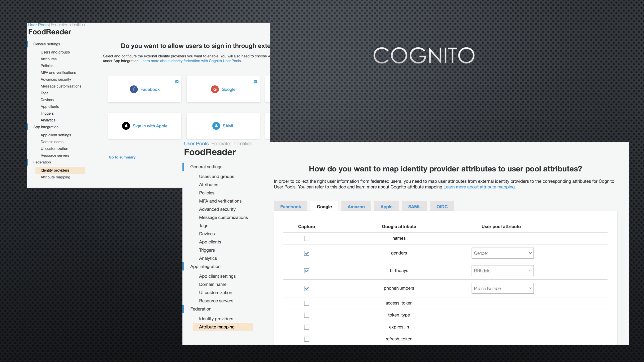Viewport: 644px width, 362px height.
Task: Open Domain name in front window
Action: (x=213, y=284)
